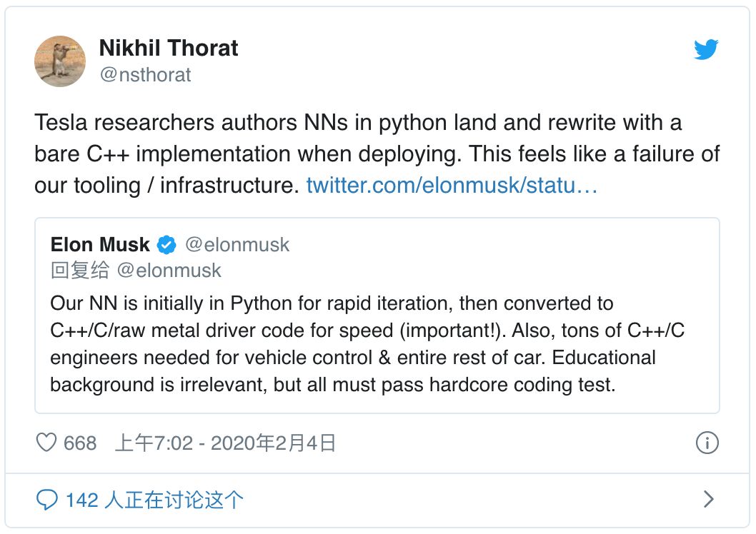This screenshot has height=534, width=756.
Task: Click the Elon Musk name in quoted tweet
Action: point(100,245)
